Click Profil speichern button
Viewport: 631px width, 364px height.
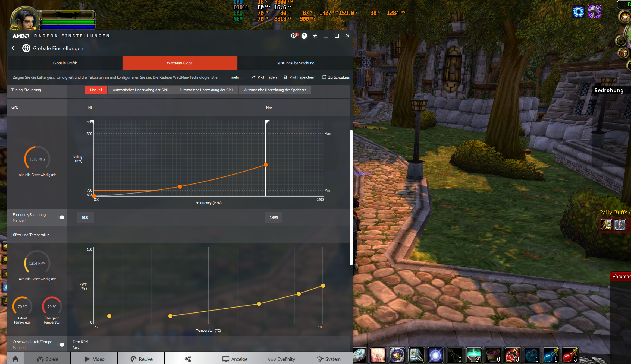tap(299, 77)
